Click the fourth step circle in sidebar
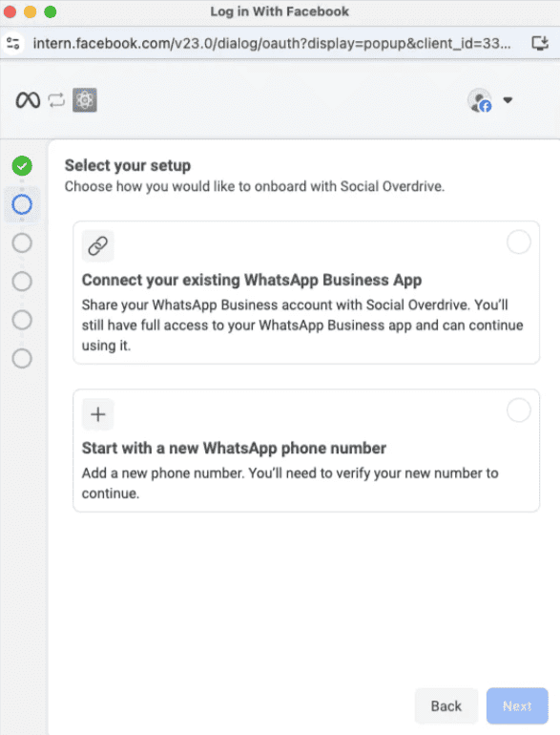 point(22,282)
